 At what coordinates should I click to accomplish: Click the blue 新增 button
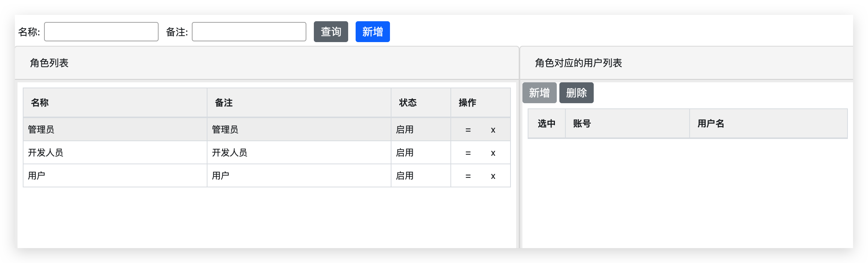[x=372, y=32]
